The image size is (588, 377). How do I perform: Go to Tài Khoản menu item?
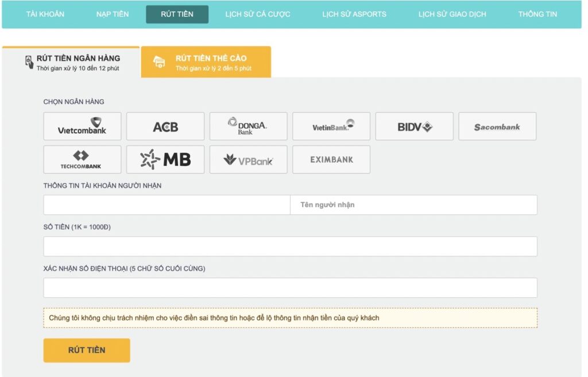tap(45, 14)
